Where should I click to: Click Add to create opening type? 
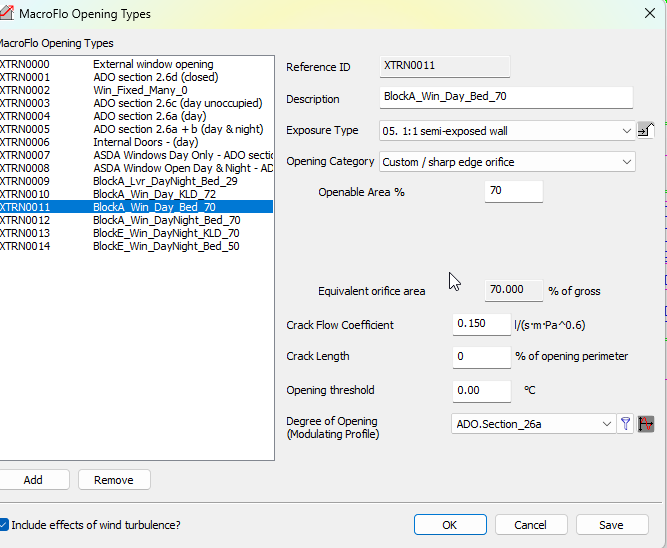(x=33, y=480)
